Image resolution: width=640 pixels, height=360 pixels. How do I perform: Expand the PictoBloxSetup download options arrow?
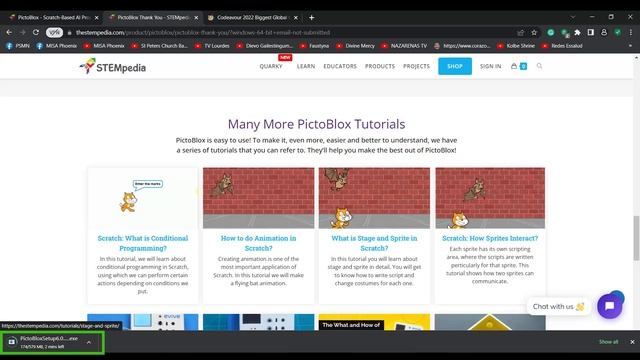pyautogui.click(x=89, y=342)
